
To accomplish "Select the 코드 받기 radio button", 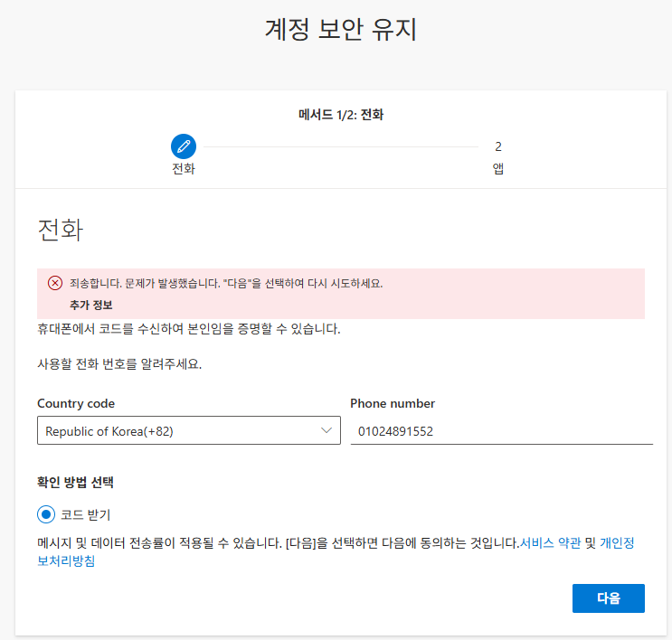I will (46, 514).
